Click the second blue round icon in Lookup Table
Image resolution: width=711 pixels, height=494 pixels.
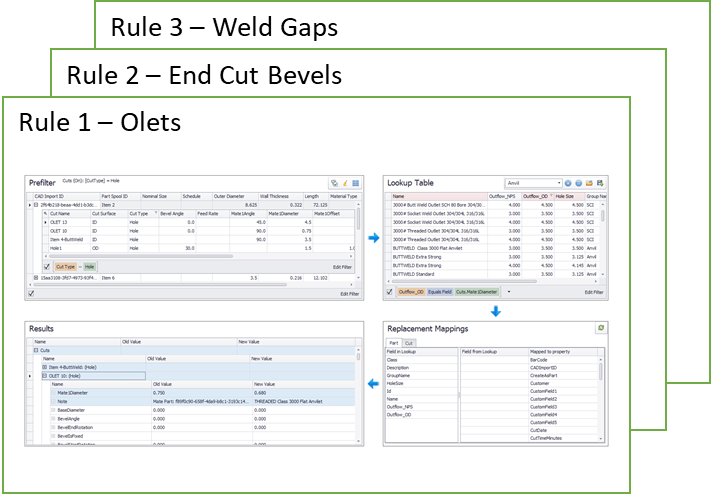point(579,183)
